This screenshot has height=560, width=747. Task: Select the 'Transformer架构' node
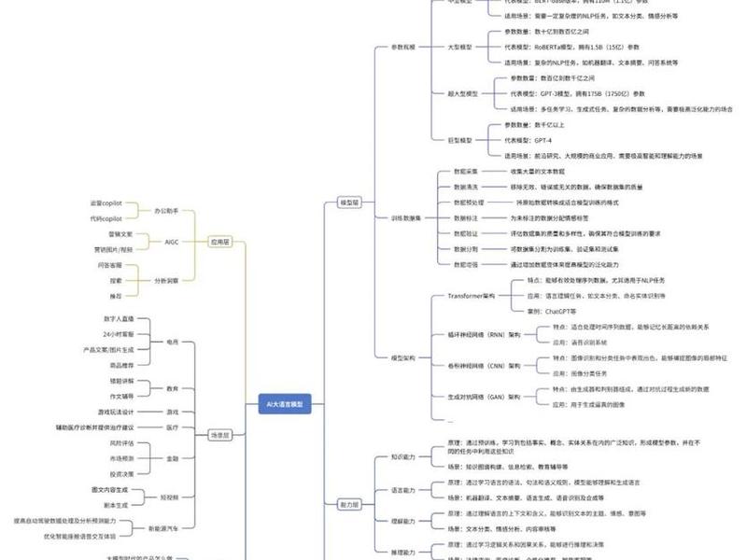472,296
